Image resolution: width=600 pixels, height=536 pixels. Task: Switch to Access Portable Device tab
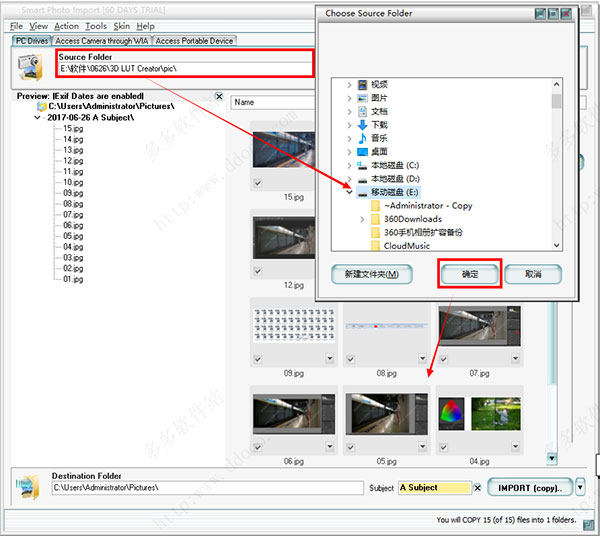tap(194, 41)
